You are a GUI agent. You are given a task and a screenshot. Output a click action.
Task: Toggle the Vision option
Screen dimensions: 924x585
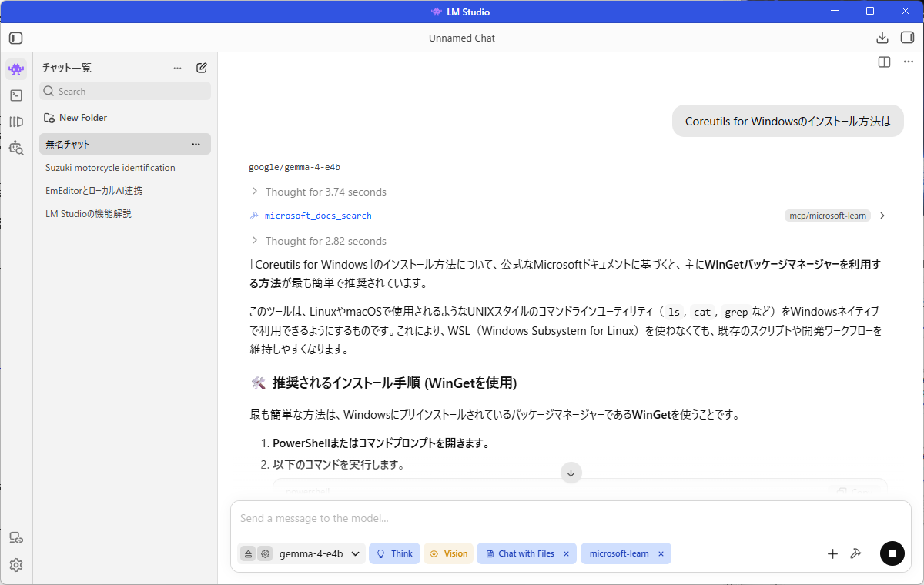click(x=448, y=553)
